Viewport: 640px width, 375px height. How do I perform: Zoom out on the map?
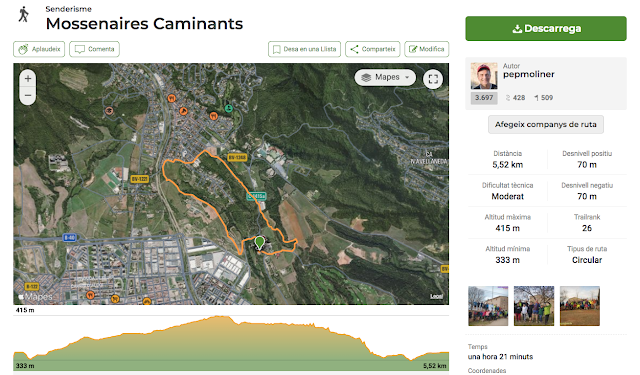(28, 96)
